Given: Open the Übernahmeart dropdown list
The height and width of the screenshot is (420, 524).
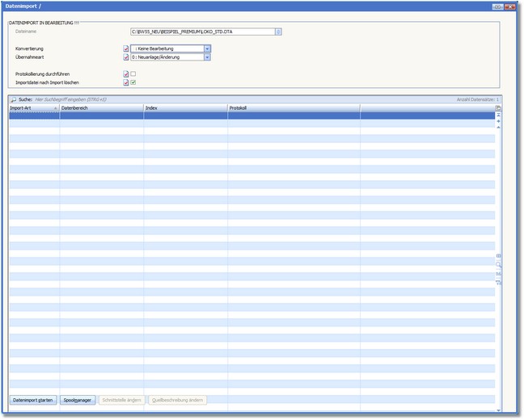Looking at the screenshot, I should click(207, 57).
